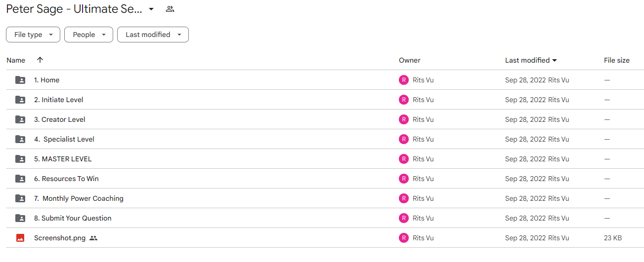
Task: Click shared icon next to Screenshot.png
Action: click(93, 238)
